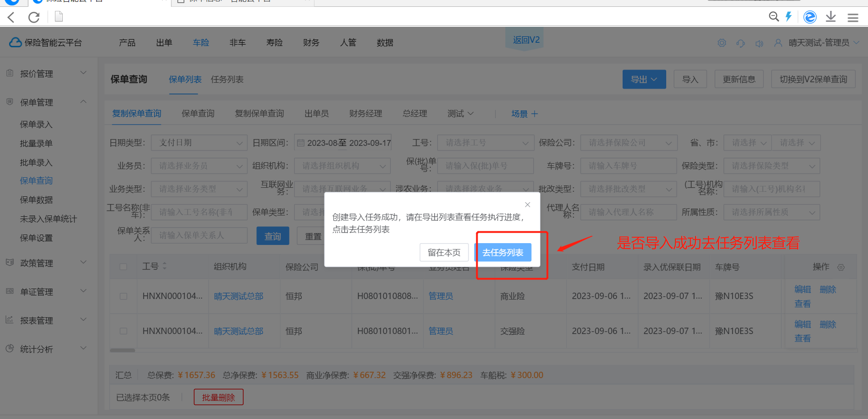Open the browser search magnifier icon
The image size is (868, 419).
coord(773,17)
